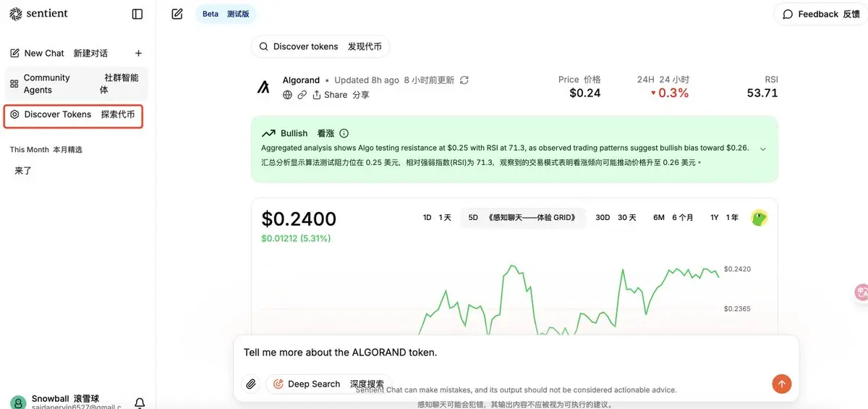Click the plus icon beside New Chat
This screenshot has height=409, width=868.
(x=139, y=53)
